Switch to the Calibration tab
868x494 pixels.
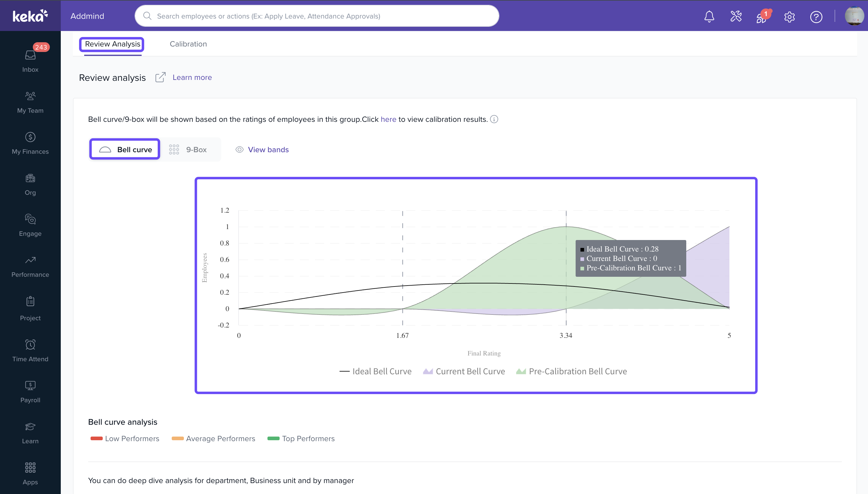coord(188,44)
